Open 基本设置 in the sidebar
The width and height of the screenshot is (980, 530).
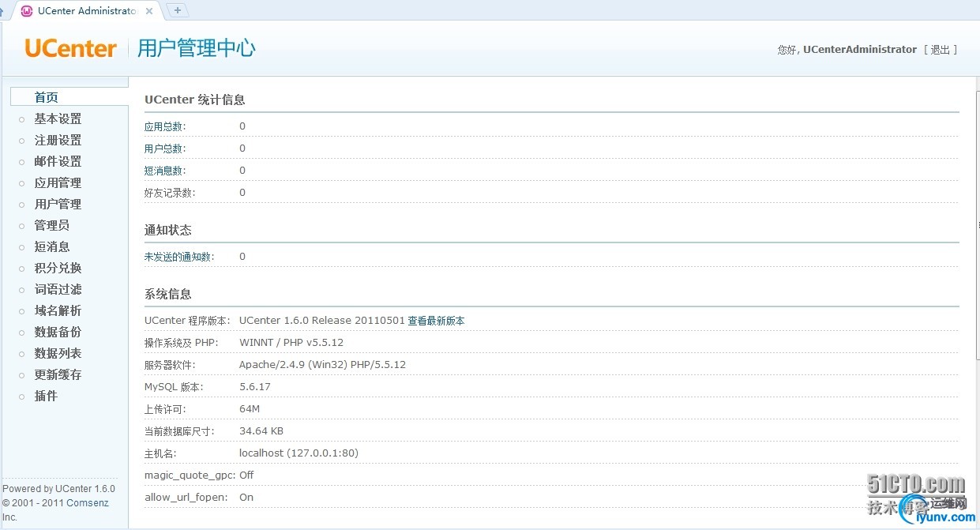58,118
